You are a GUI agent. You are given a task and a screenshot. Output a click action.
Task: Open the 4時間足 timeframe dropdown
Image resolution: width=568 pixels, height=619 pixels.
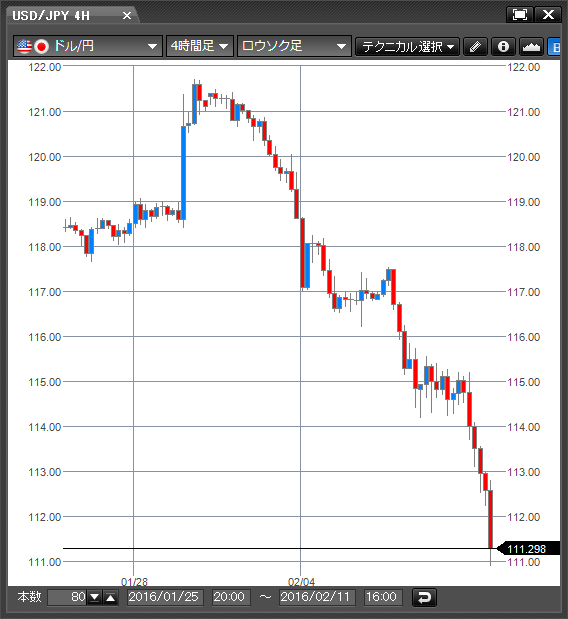tap(200, 47)
